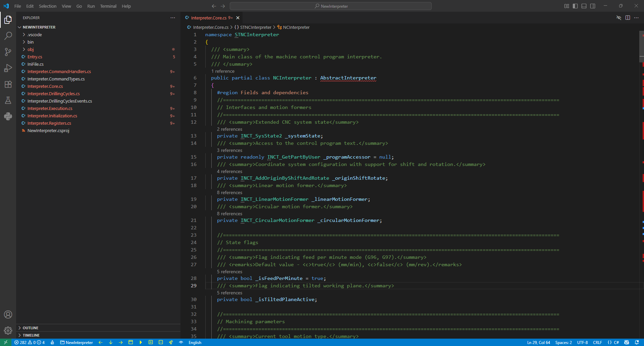Split the editor to the right

click(x=628, y=18)
